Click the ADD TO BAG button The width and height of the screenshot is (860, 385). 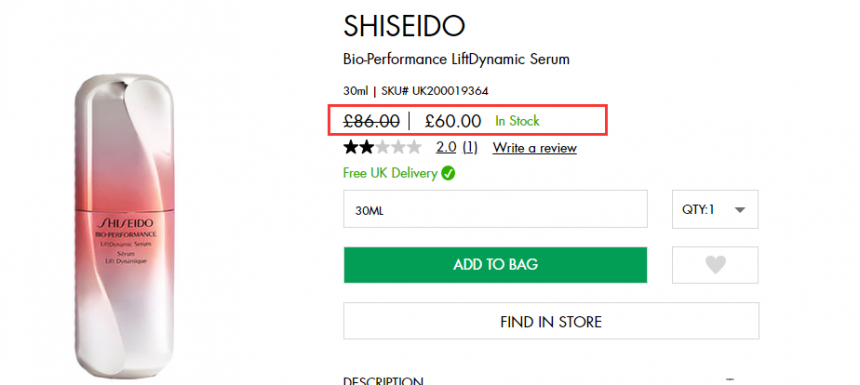click(x=495, y=265)
